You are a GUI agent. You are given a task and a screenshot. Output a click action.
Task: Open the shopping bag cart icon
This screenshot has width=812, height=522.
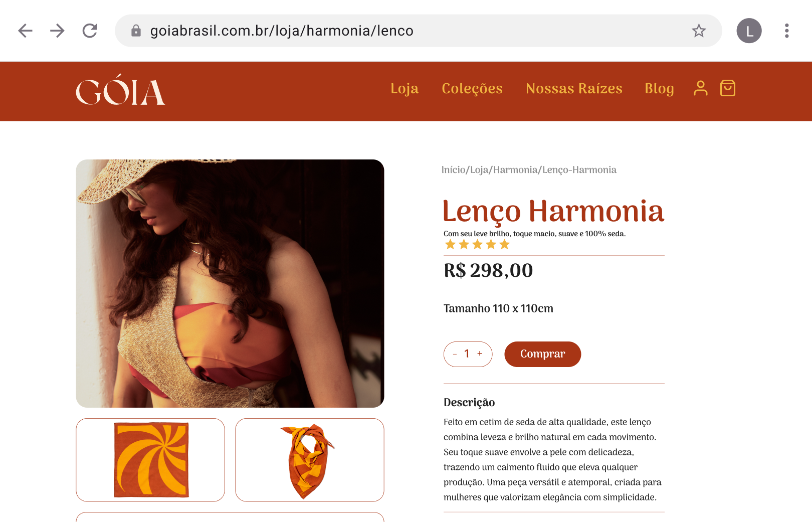[728, 88]
